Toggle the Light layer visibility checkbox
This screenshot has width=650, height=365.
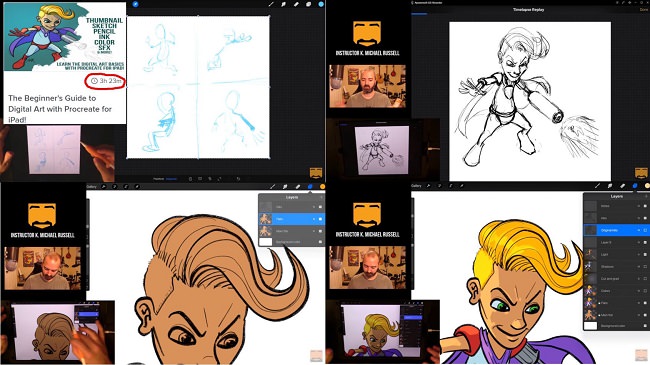click(645, 254)
